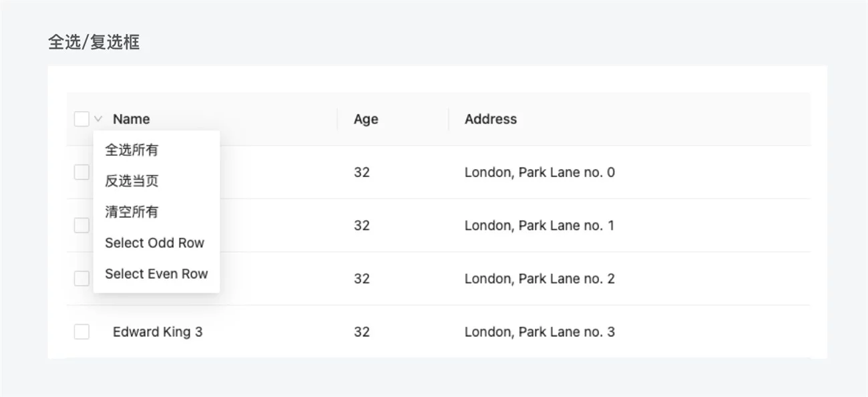
Task: Toggle the select-all checkbox in table header
Action: point(81,119)
